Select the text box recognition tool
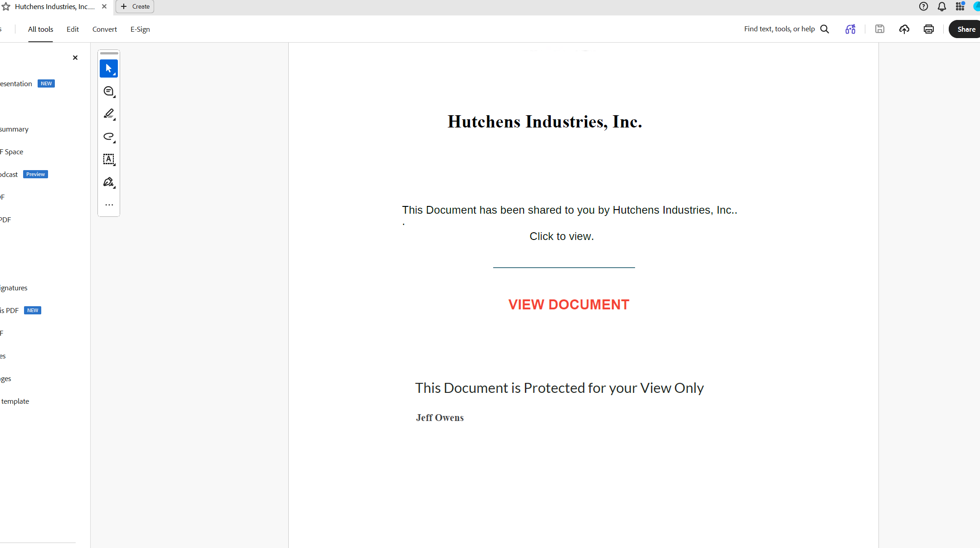980x548 pixels. tap(109, 159)
